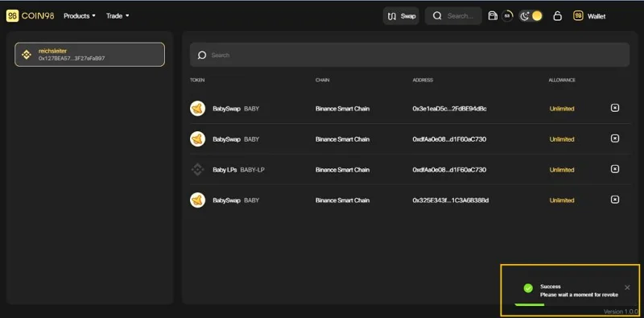Click the Baby LPs token icon
Screen dimensions: 644x318
tap(197, 170)
